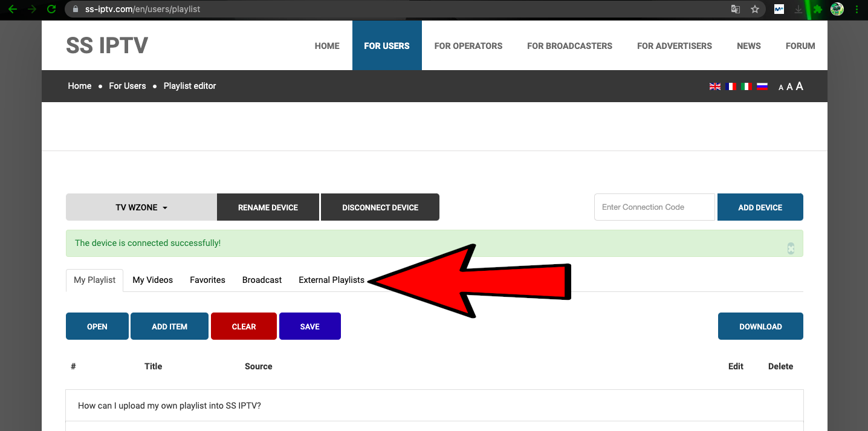Image resolution: width=868 pixels, height=431 pixels.
Task: Switch to the External Playlists tab
Action: pyautogui.click(x=331, y=280)
